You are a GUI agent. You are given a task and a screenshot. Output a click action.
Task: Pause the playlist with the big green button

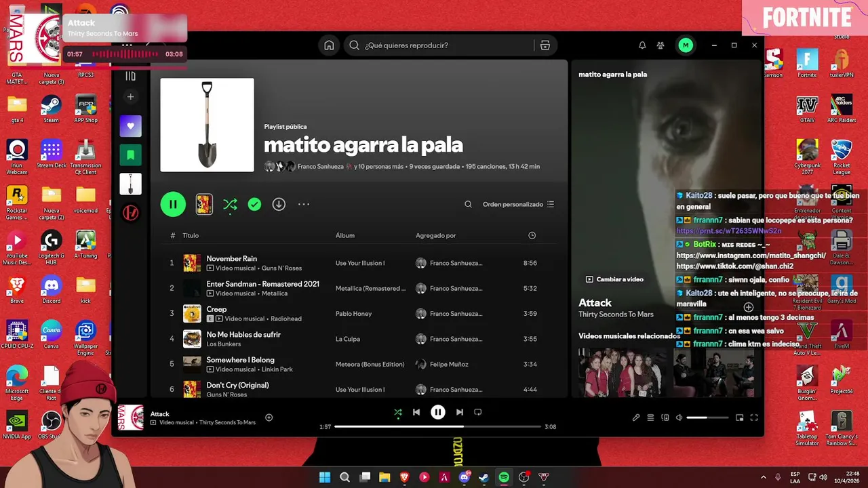(173, 204)
